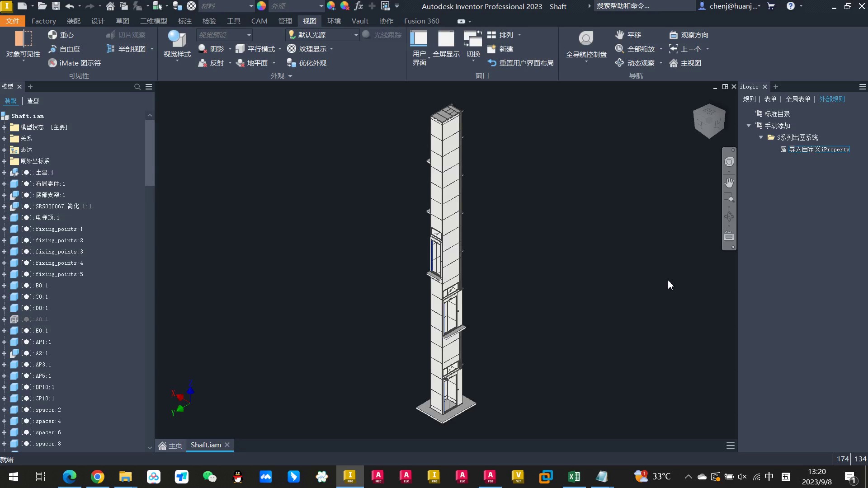The width and height of the screenshot is (868, 488).
Task: Switch to the 三维模型 ribbon tab
Action: tap(154, 21)
